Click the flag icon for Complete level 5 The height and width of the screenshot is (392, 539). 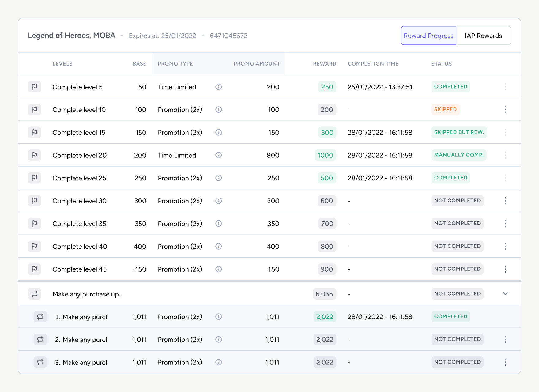(35, 87)
